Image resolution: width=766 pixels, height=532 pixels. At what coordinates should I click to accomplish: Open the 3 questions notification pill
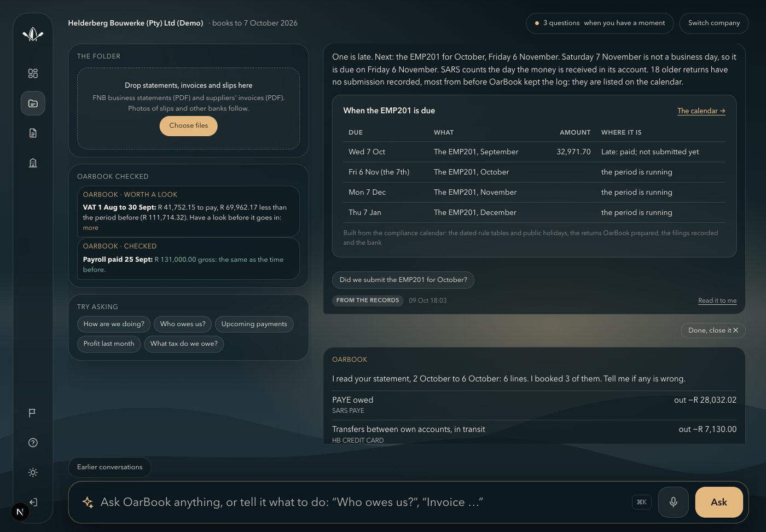[x=600, y=23]
